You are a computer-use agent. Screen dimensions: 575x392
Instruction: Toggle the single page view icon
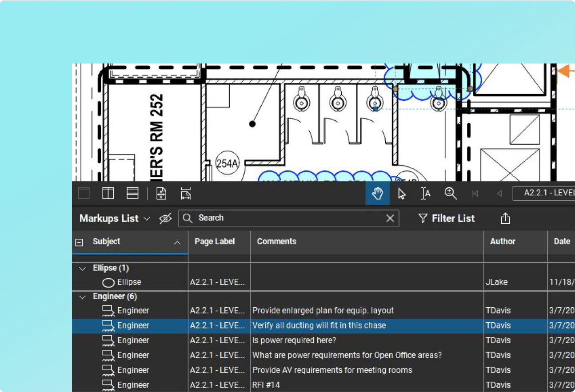tap(84, 194)
